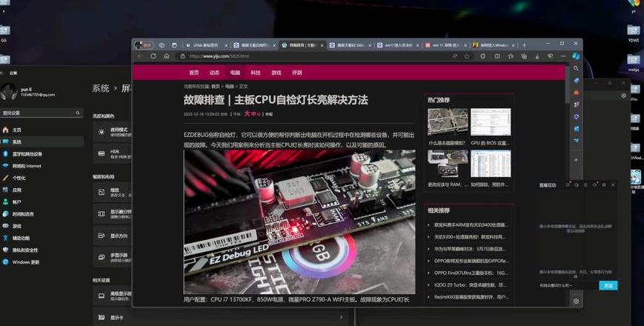Click the Settings search field 查找设置

tap(41, 113)
